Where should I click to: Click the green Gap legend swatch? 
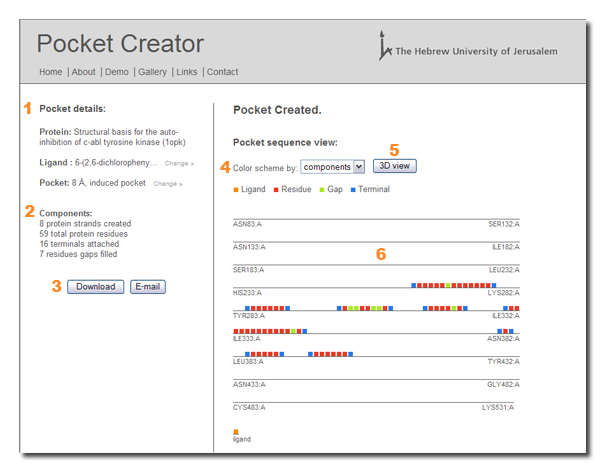click(322, 190)
